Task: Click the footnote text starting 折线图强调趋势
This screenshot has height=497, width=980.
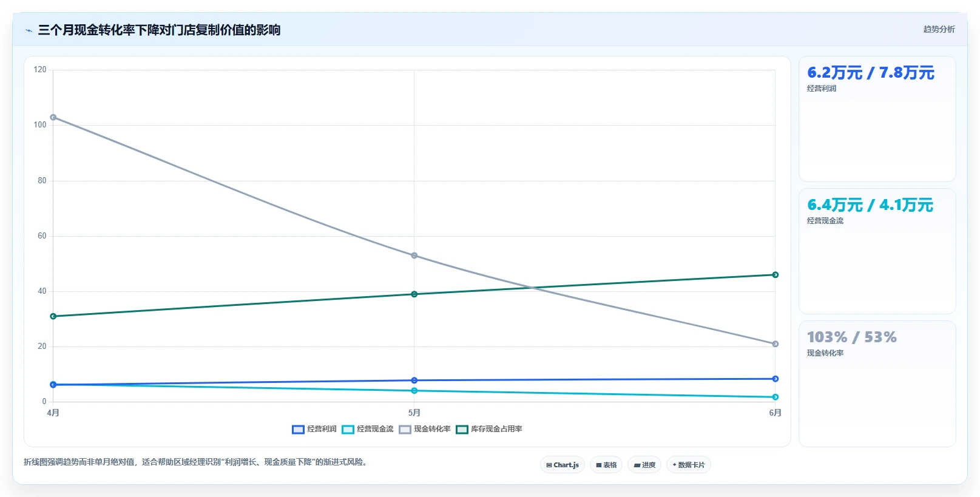Action: tap(197, 462)
